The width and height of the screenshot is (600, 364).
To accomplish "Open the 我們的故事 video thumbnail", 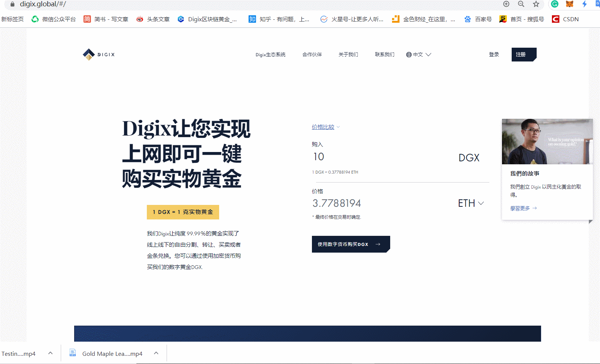I will click(x=547, y=142).
